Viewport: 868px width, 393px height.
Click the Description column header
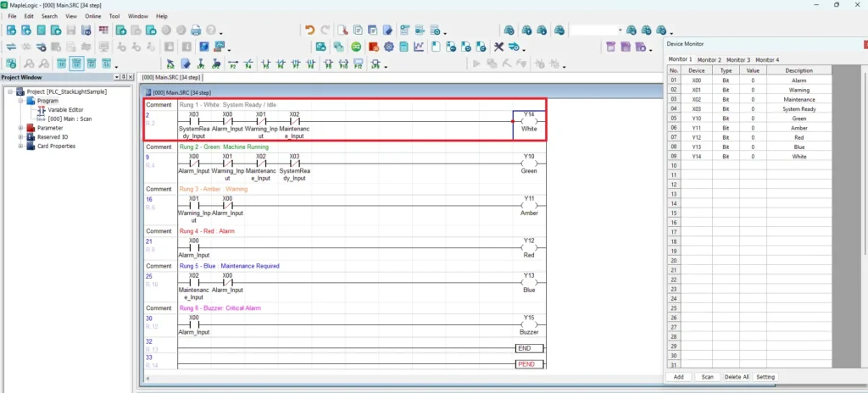pyautogui.click(x=798, y=70)
